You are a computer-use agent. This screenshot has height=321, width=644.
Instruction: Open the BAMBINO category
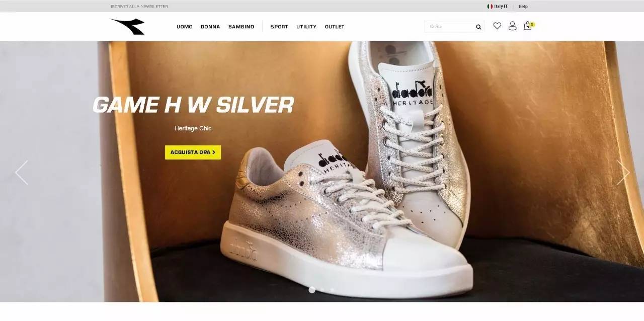click(x=242, y=27)
